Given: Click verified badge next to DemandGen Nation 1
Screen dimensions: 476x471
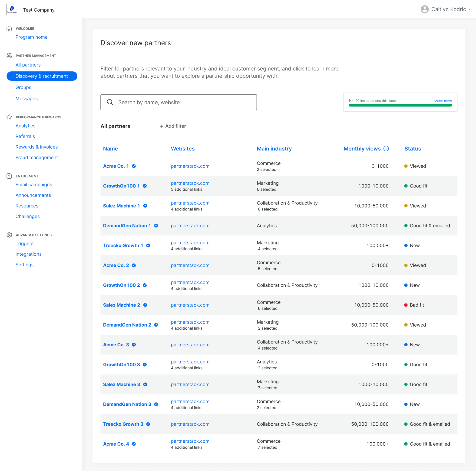Looking at the screenshot, I should [x=156, y=226].
